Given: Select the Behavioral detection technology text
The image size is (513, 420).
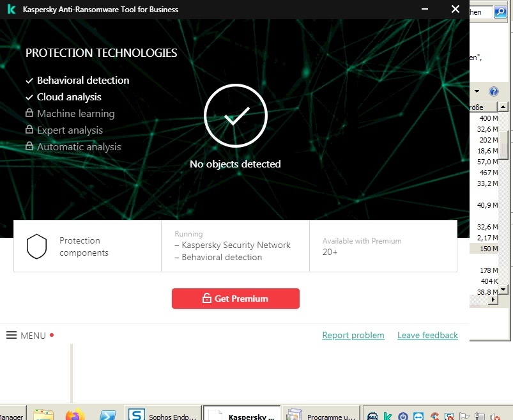Looking at the screenshot, I should click(x=83, y=80).
